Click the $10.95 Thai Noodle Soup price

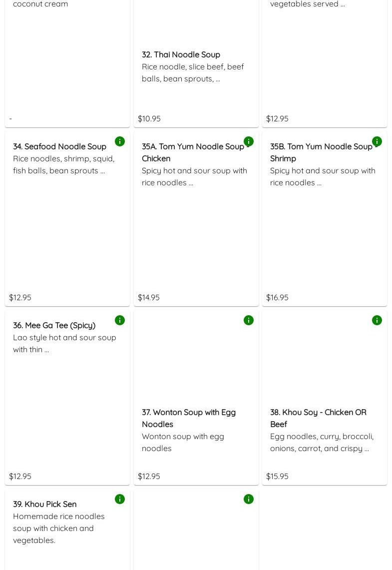pyautogui.click(x=149, y=118)
